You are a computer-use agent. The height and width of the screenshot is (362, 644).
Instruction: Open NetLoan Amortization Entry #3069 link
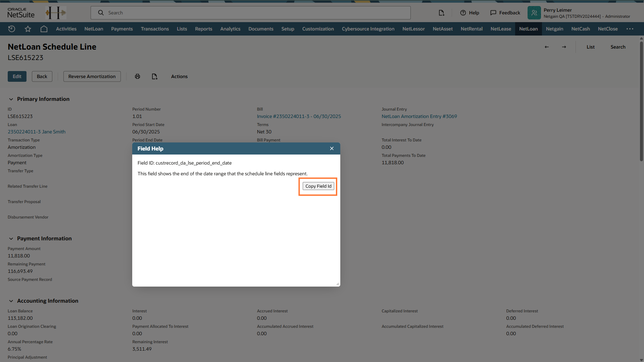pyautogui.click(x=419, y=116)
